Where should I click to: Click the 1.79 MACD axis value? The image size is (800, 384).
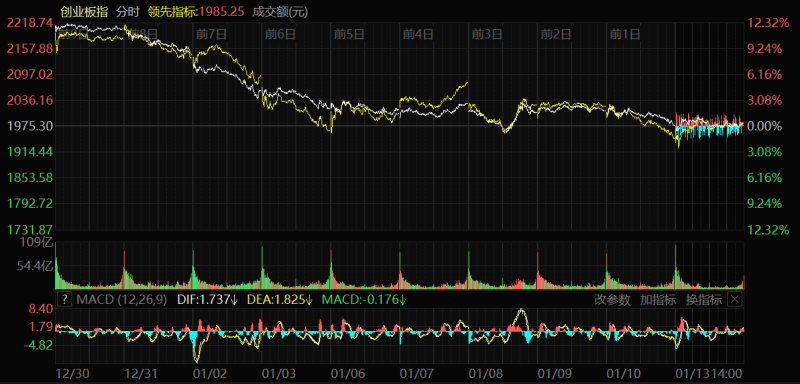41,327
